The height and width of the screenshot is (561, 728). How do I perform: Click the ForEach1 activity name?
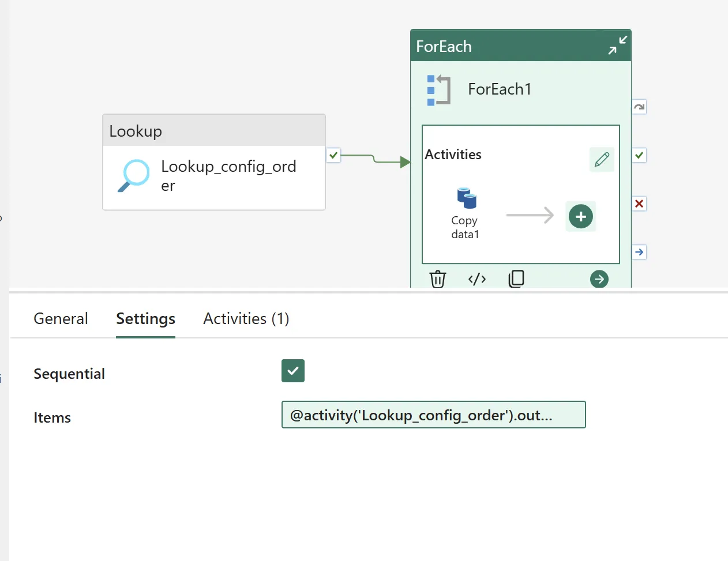[x=500, y=89]
